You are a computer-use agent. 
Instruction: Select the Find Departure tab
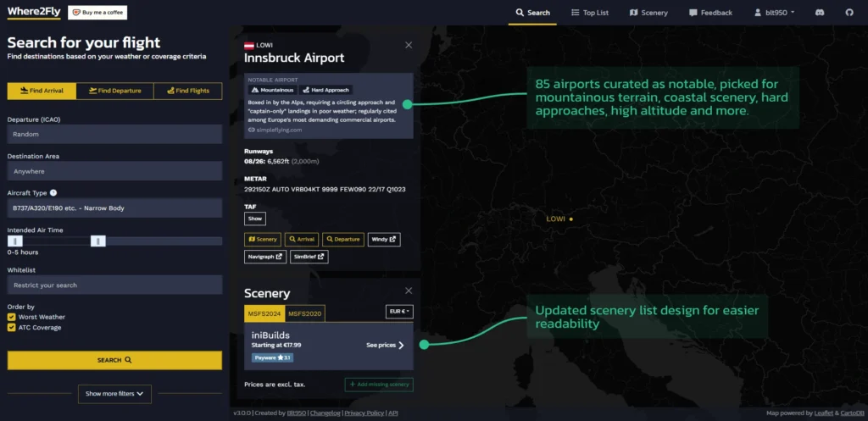pos(114,91)
